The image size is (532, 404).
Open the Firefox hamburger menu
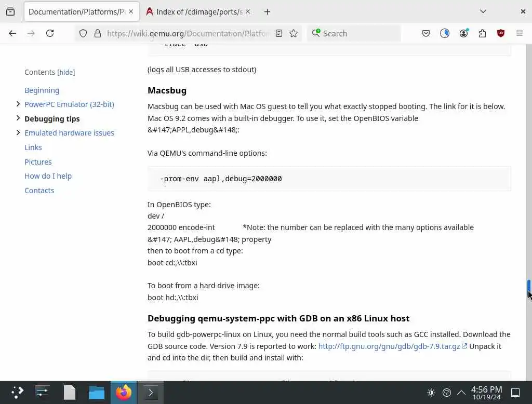[520, 33]
